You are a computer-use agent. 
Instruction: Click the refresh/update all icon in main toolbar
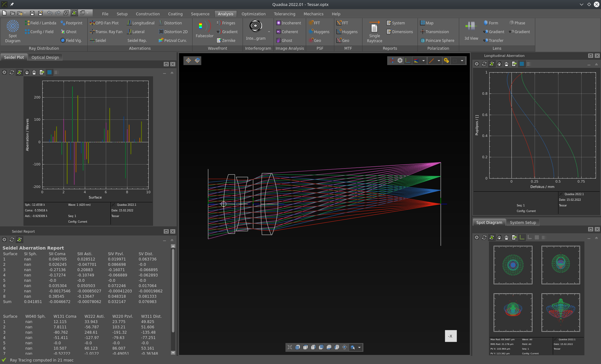pos(66,13)
